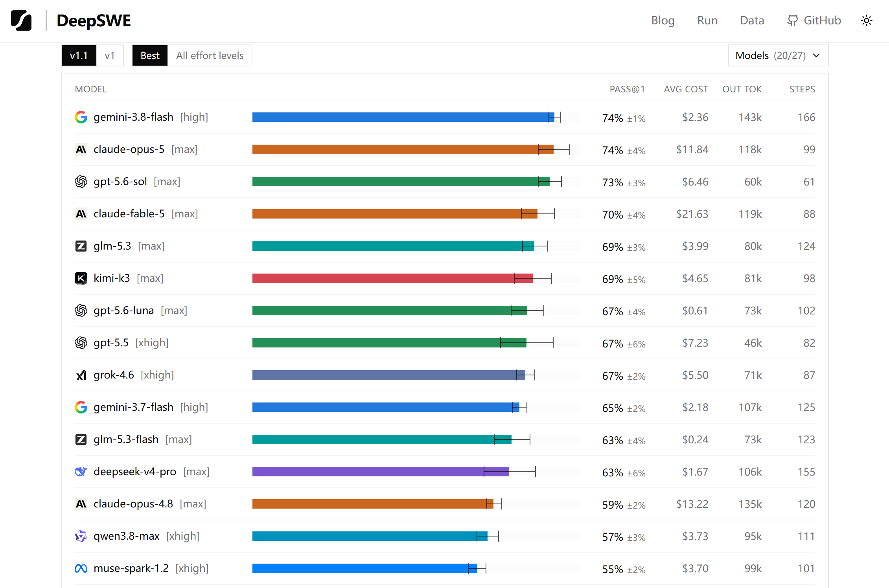Go to the Data page

point(752,20)
